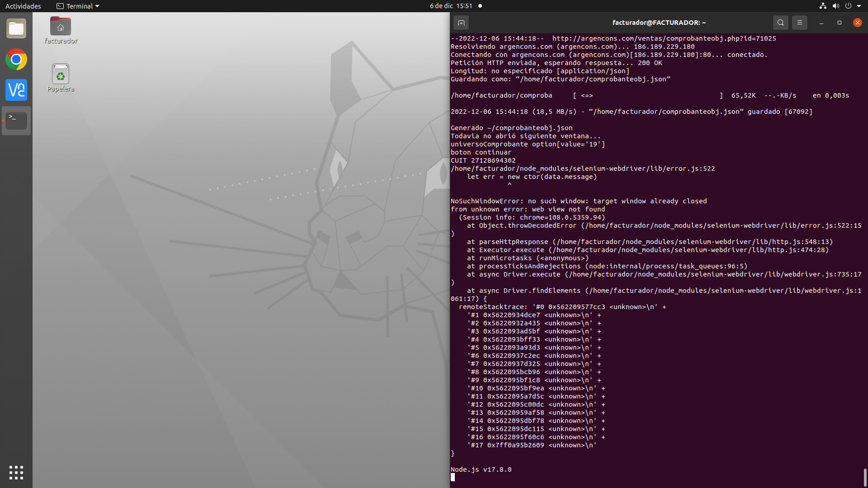Click the network status icon in top bar
Viewport: 868px width, 488px height.
[x=823, y=6]
